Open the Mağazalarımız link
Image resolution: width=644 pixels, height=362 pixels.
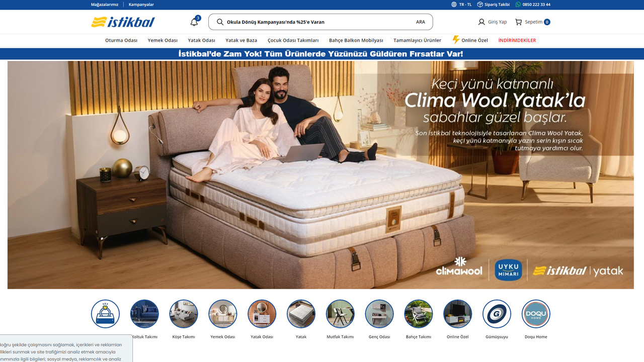point(105,5)
